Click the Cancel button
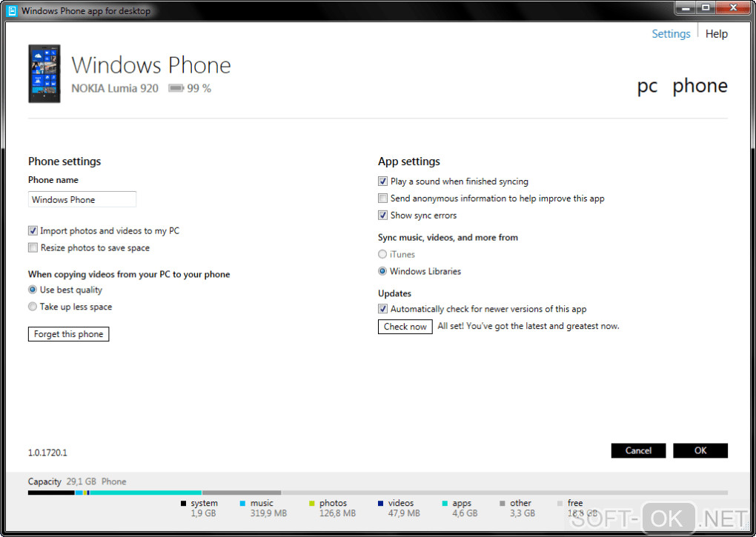Screen dimensions: 756x537 (638, 450)
